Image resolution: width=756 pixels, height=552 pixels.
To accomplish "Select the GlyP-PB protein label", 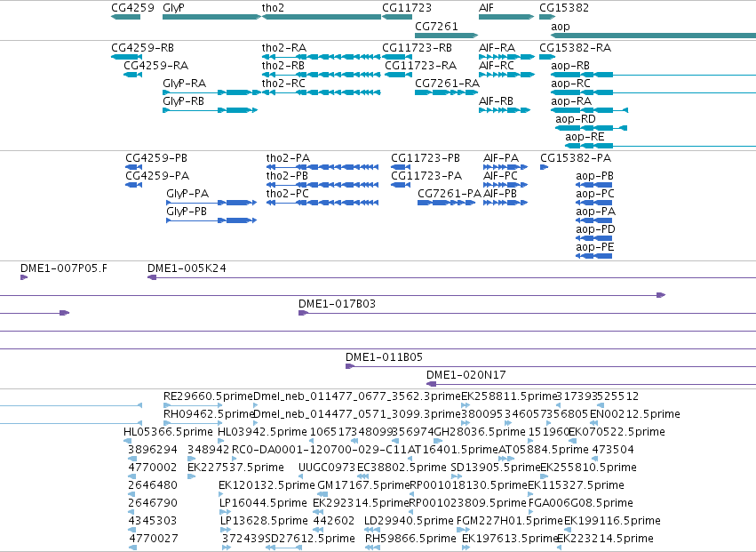I will (x=187, y=212).
